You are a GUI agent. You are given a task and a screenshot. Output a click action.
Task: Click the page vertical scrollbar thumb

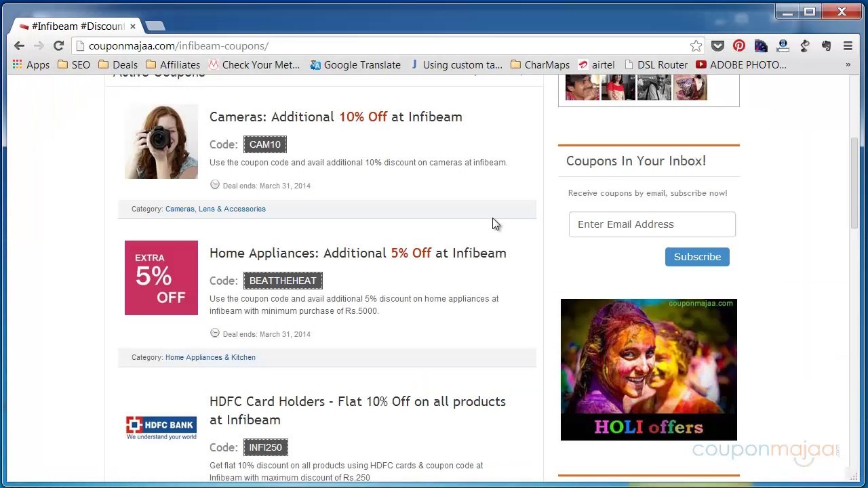click(855, 183)
